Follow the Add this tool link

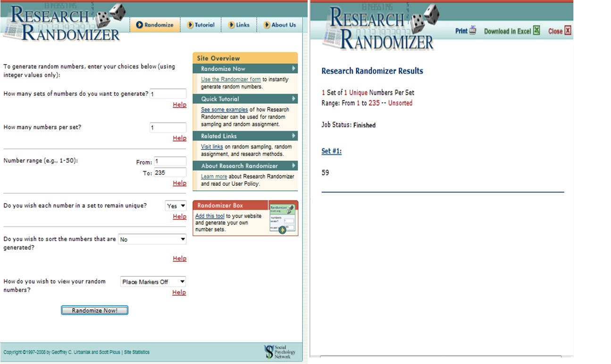click(x=210, y=216)
